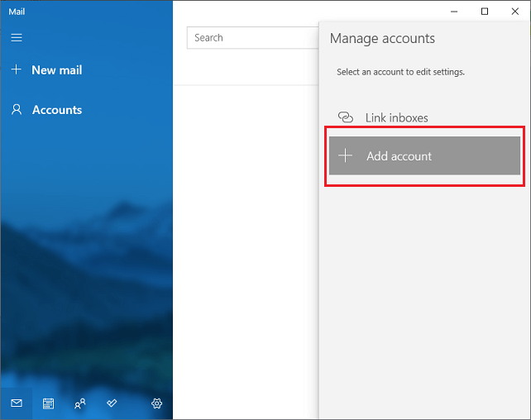531x420 pixels.
Task: Open the hamburger navigation menu
Action: pos(17,37)
